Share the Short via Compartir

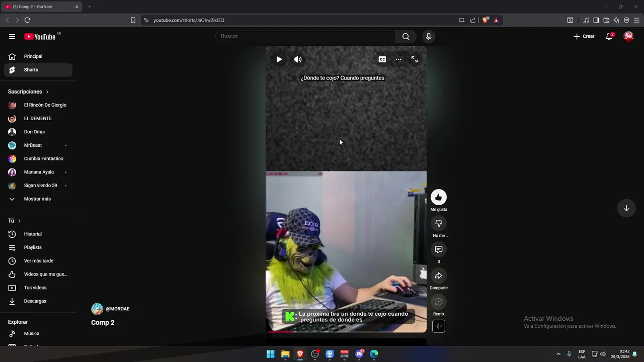[x=439, y=276]
